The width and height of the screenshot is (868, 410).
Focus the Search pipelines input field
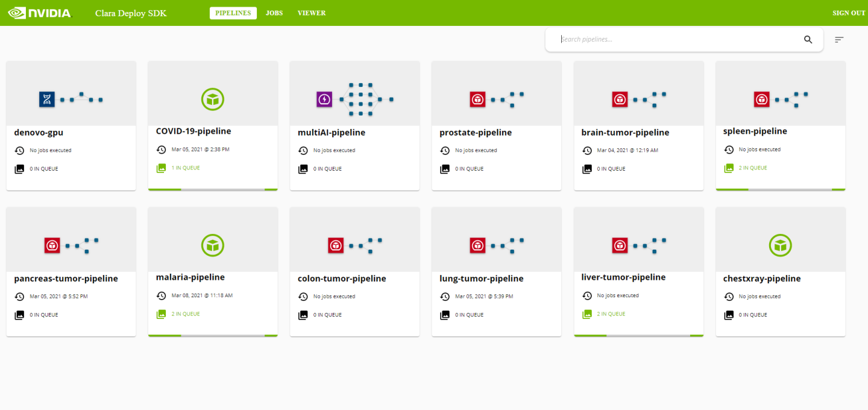[678, 40]
